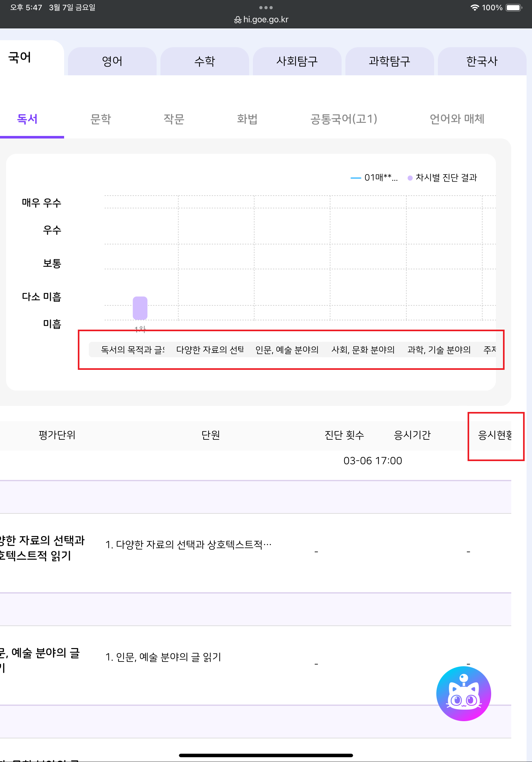Open the 과학탐구 subject tab

point(389,61)
